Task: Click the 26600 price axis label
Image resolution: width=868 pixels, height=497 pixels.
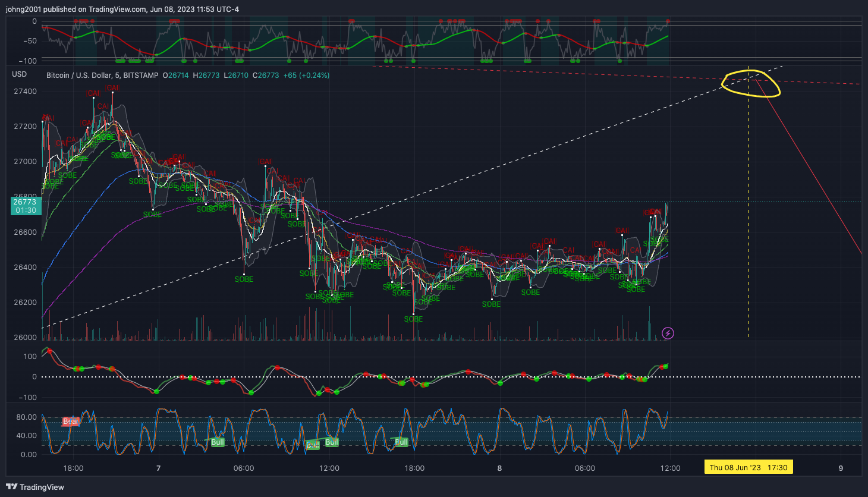Action: (x=25, y=232)
